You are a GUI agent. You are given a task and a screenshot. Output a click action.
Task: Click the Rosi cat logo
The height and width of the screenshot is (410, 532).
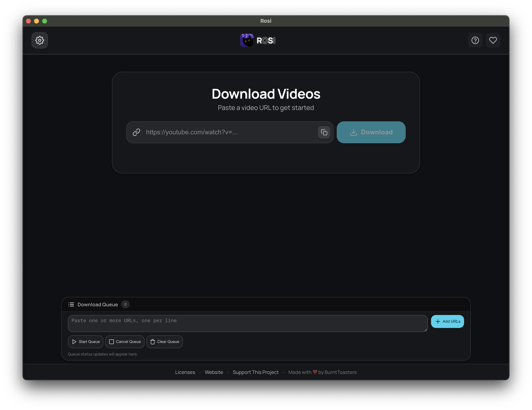247,40
